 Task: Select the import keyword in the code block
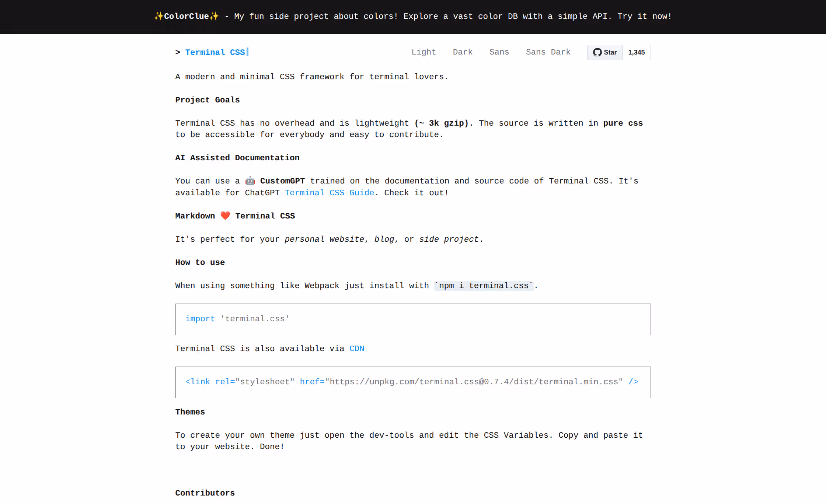(x=200, y=319)
